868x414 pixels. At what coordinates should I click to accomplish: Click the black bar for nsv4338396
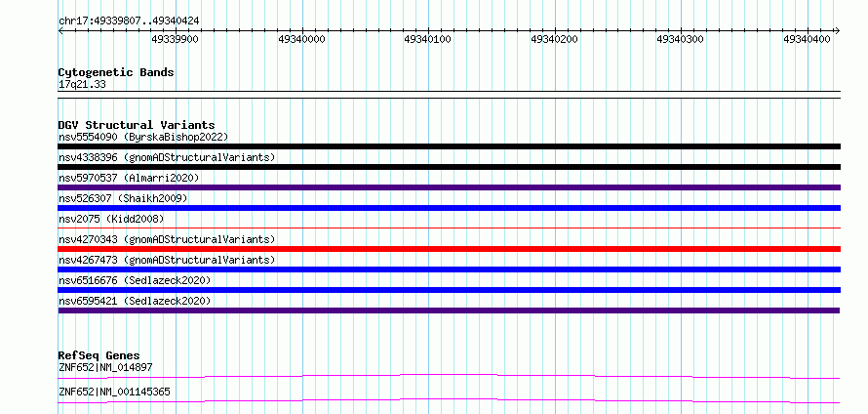[x=449, y=167]
